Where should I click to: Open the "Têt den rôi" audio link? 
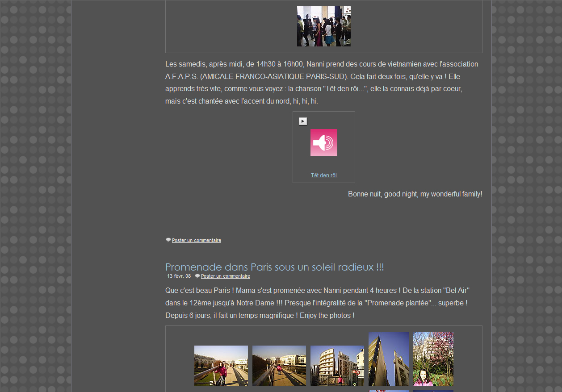[323, 175]
